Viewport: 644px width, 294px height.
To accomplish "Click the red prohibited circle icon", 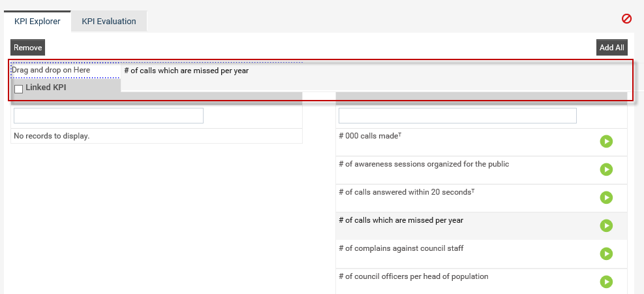I will (x=626, y=18).
